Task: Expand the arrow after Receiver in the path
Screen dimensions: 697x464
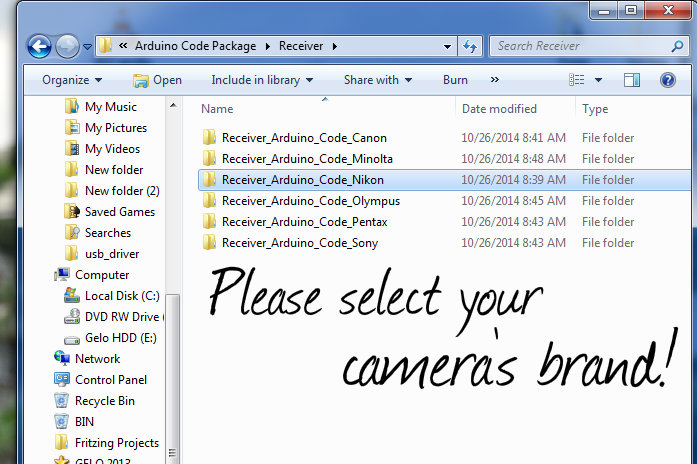Action: click(335, 46)
